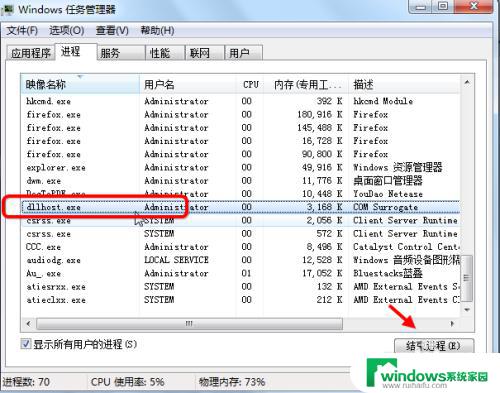Click 进程数: 70 in status bar
Image resolution: width=500 pixels, height=393 pixels.
26,382
